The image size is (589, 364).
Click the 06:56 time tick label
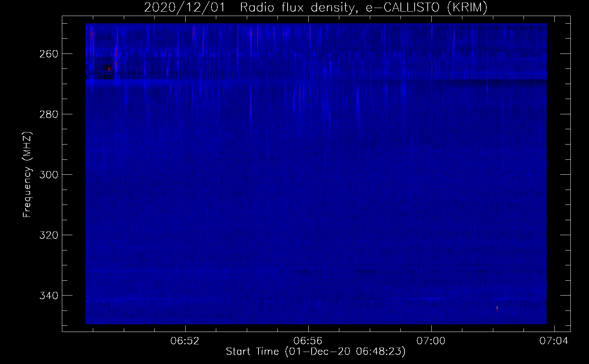(x=308, y=341)
